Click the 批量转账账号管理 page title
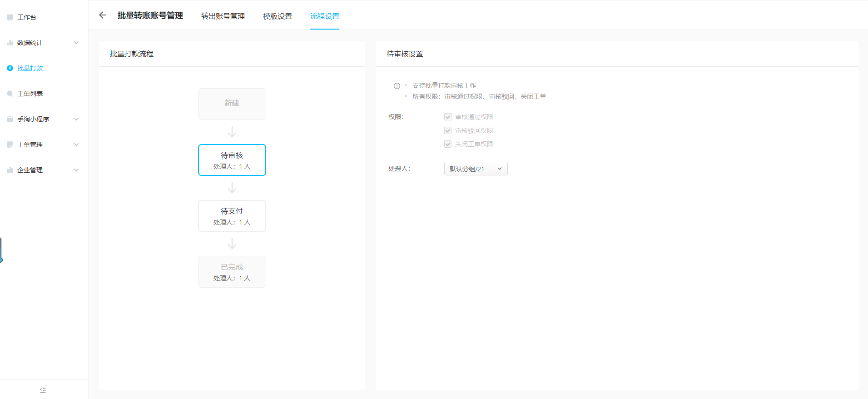The height and width of the screenshot is (399, 868). [x=150, y=15]
